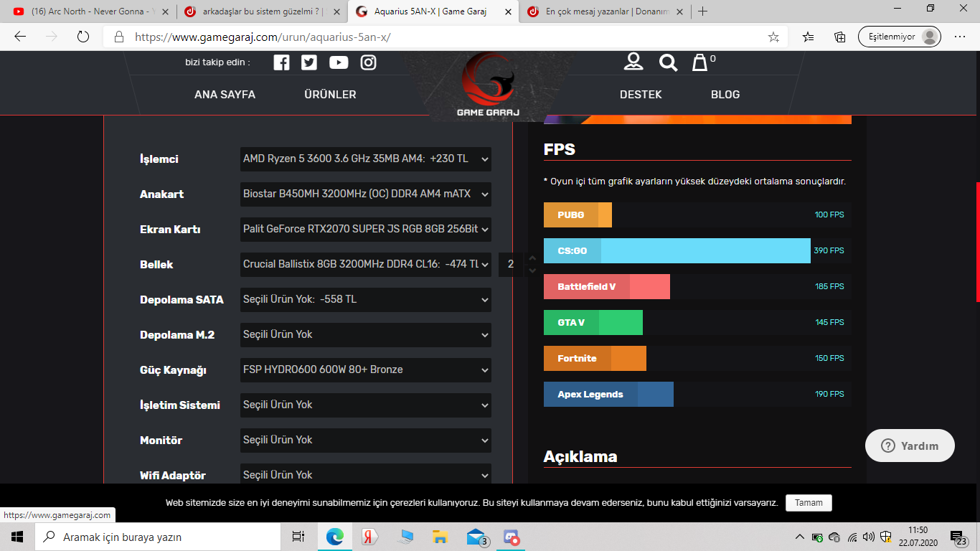
Task: Close the Aquarius 5AN-X tab
Action: 509,11
